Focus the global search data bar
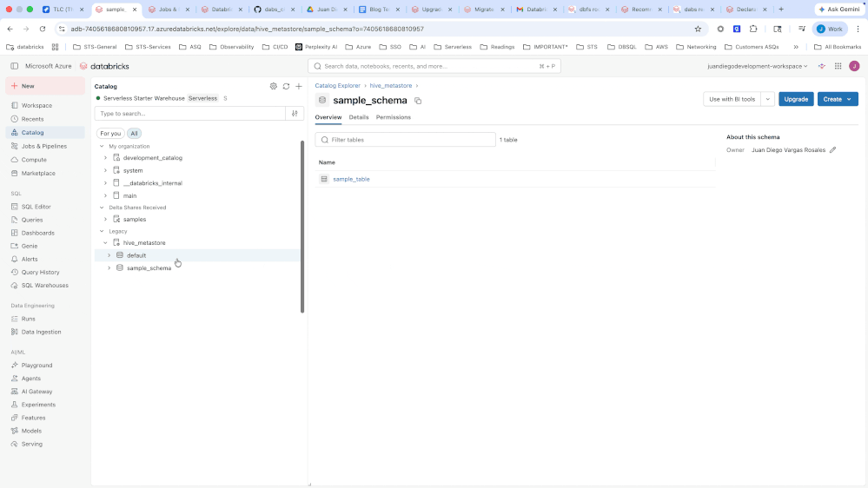Screen dimensions: 868x488 434,66
